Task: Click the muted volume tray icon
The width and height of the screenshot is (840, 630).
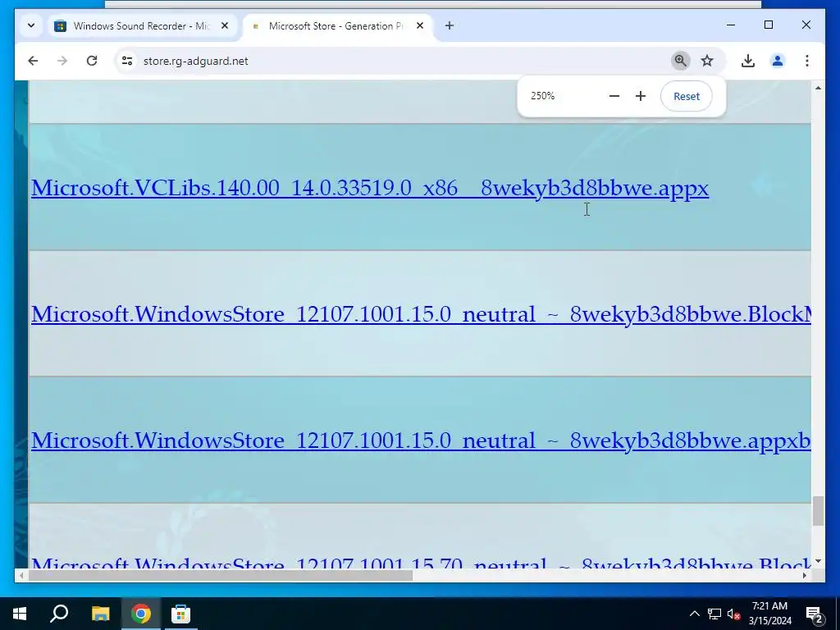Action: 733,614
